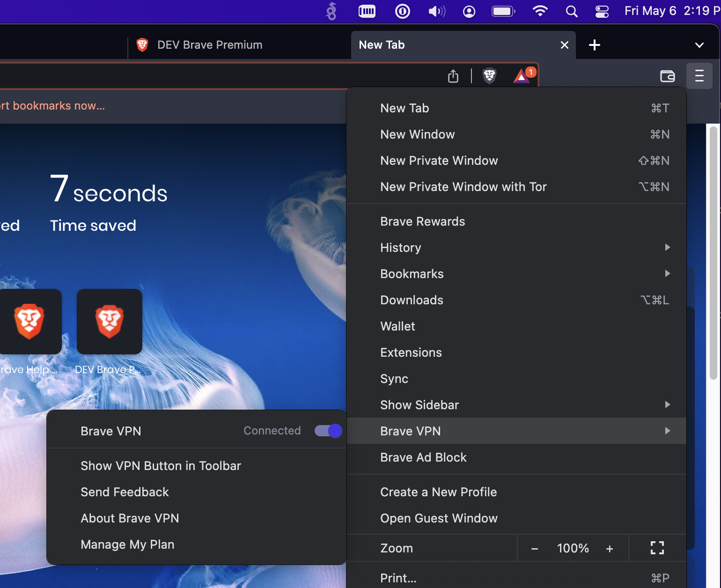Decrease zoom with the minus control

(x=534, y=548)
